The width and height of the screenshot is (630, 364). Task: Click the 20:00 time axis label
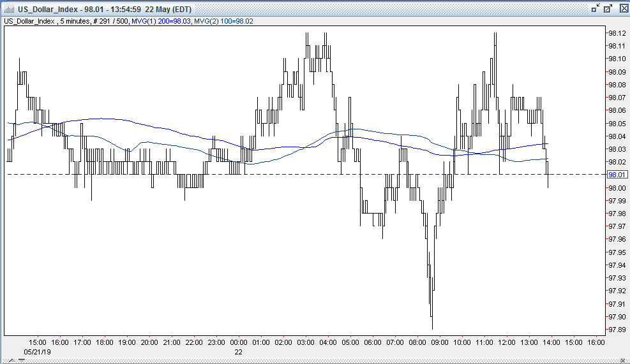pyautogui.click(x=149, y=342)
